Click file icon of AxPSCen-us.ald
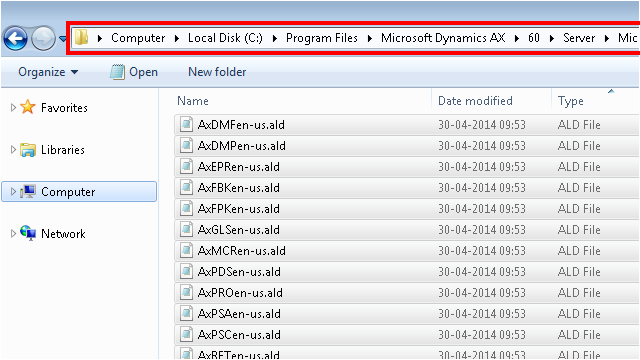 coord(186,334)
